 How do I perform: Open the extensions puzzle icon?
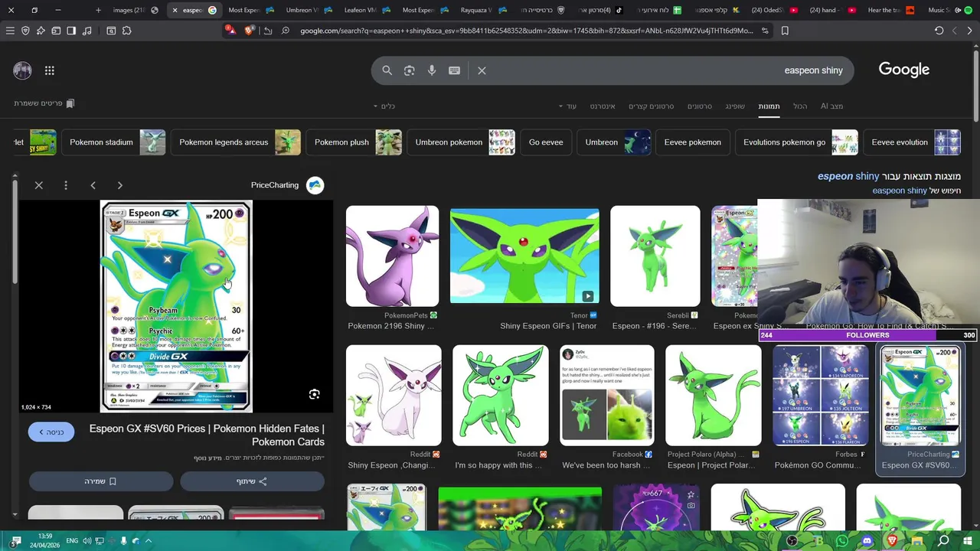(127, 31)
